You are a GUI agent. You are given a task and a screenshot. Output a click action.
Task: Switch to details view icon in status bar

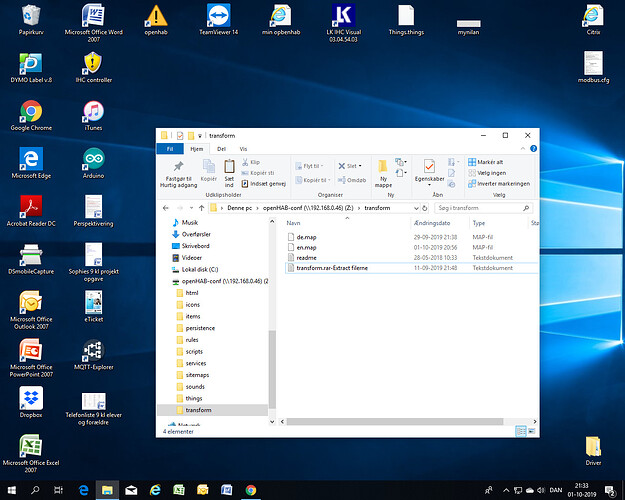(521, 431)
